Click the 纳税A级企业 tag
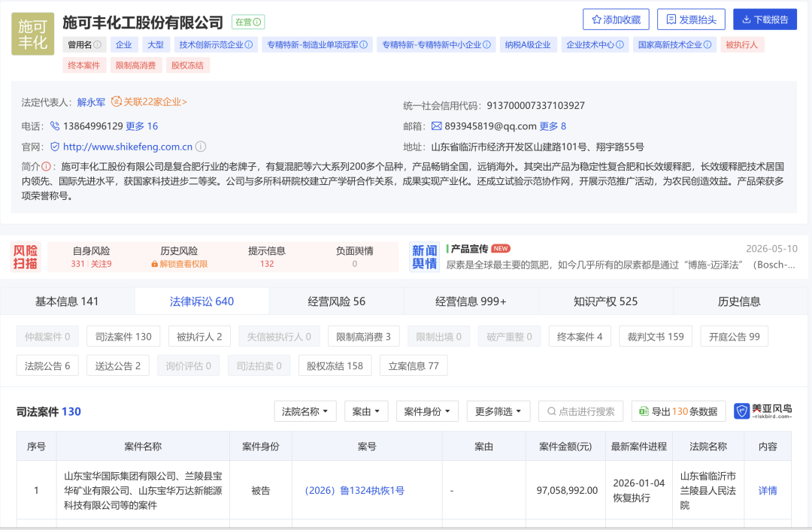The image size is (812, 530). 528,44
